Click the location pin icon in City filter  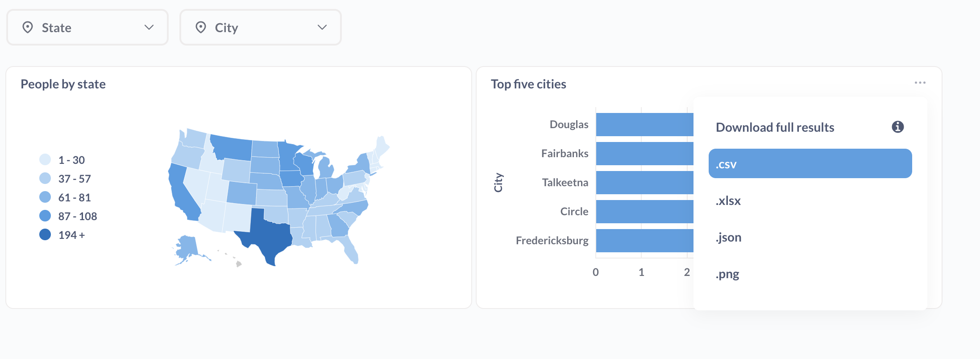(202, 28)
